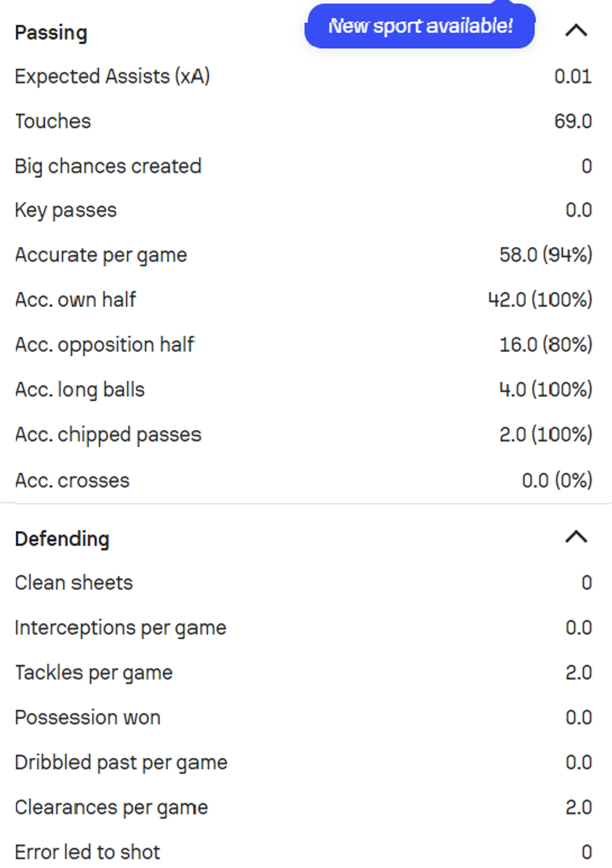The width and height of the screenshot is (612, 868).
Task: Click the Acc. crosses value 0.0 (0%)
Action: tap(557, 480)
